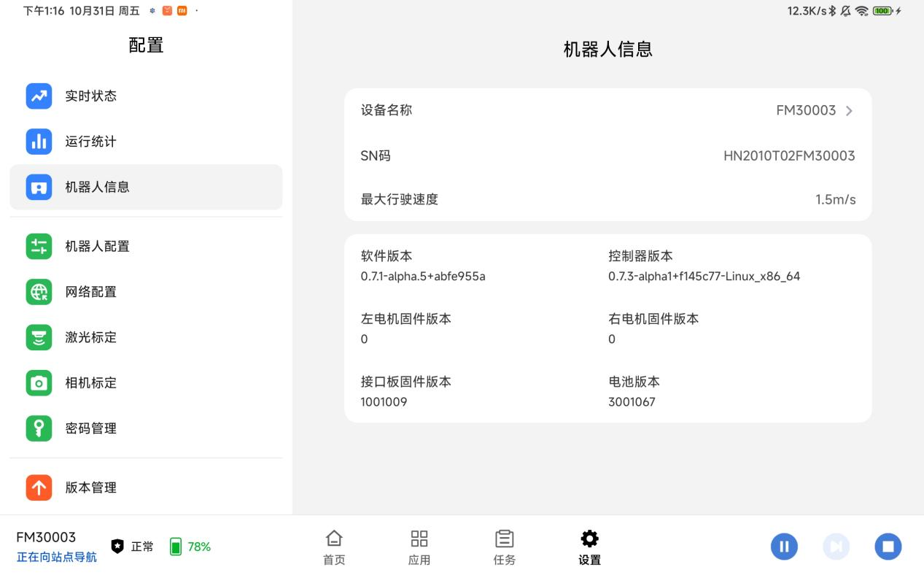
Task: Open 版本管理 upload arrow icon
Action: (x=39, y=488)
